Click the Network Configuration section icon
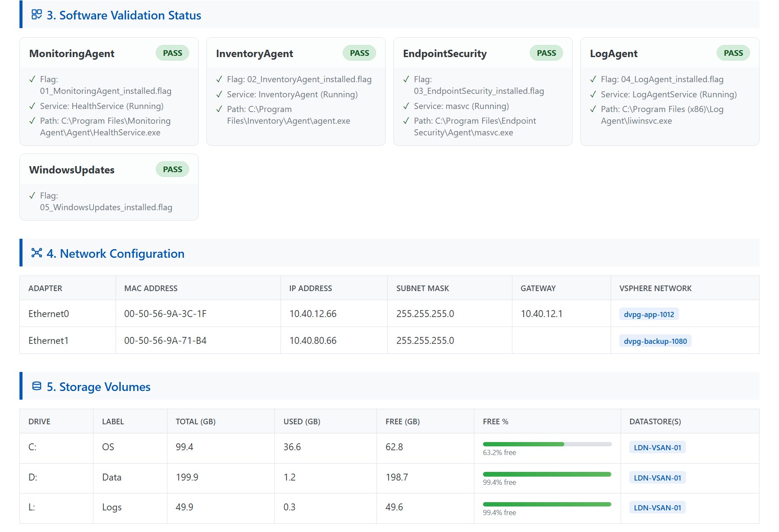Image resolution: width=779 pixels, height=532 pixels. click(37, 253)
